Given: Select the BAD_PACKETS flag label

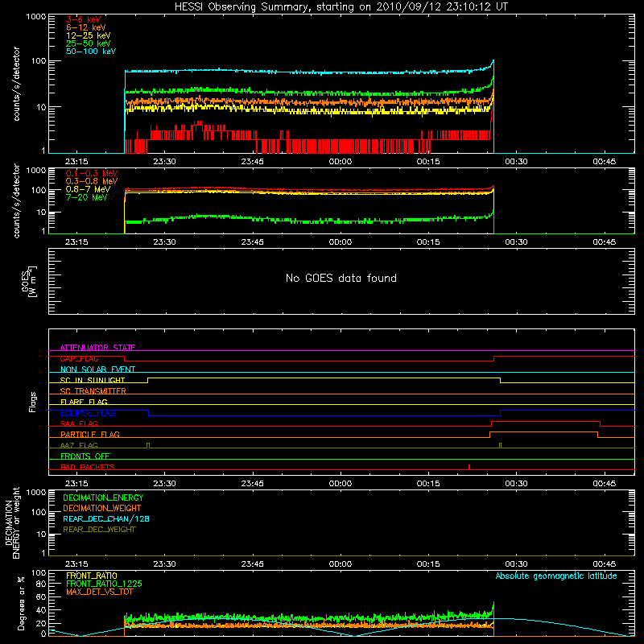Looking at the screenshot, I should tap(88, 467).
